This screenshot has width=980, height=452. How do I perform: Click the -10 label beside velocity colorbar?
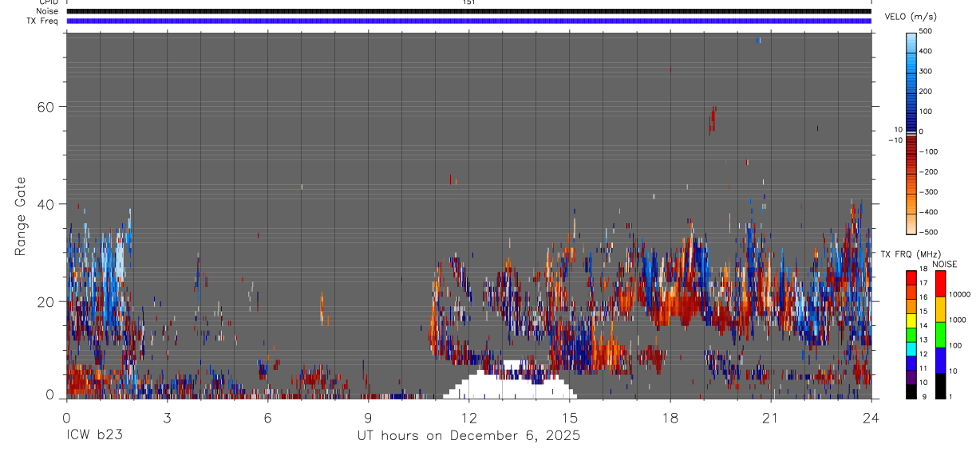pos(895,140)
